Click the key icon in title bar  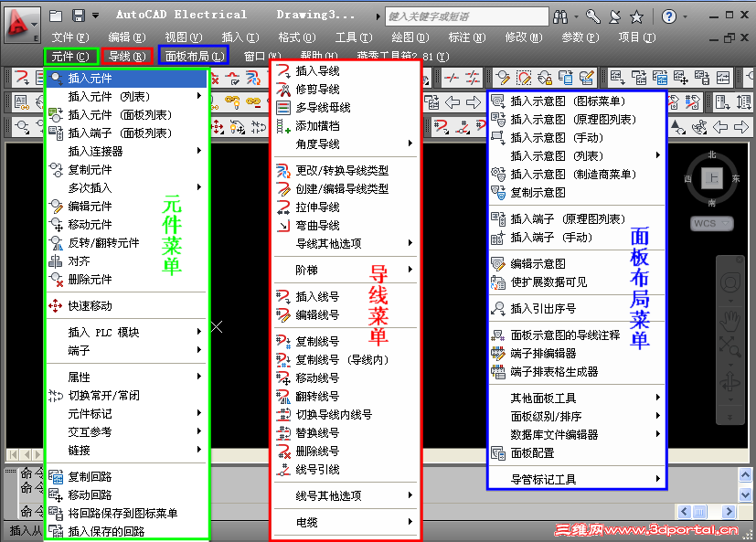coord(593,16)
